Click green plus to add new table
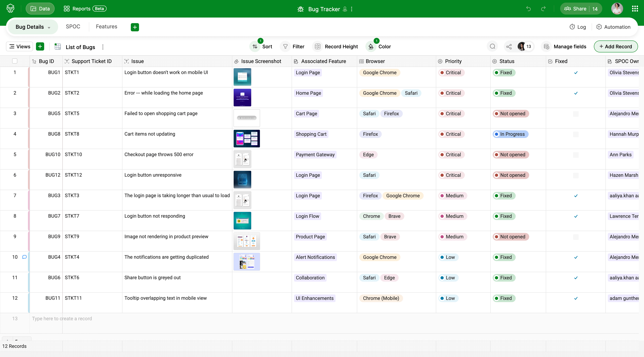The image size is (644, 357). [135, 27]
